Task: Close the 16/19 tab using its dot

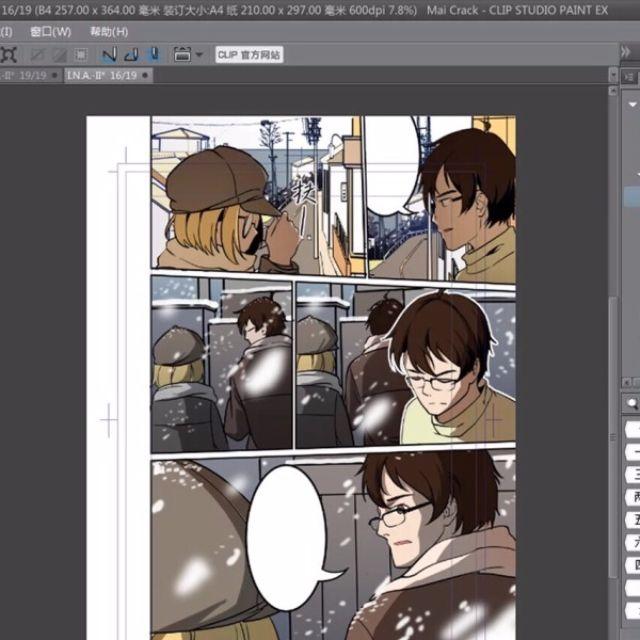Action: (x=145, y=76)
